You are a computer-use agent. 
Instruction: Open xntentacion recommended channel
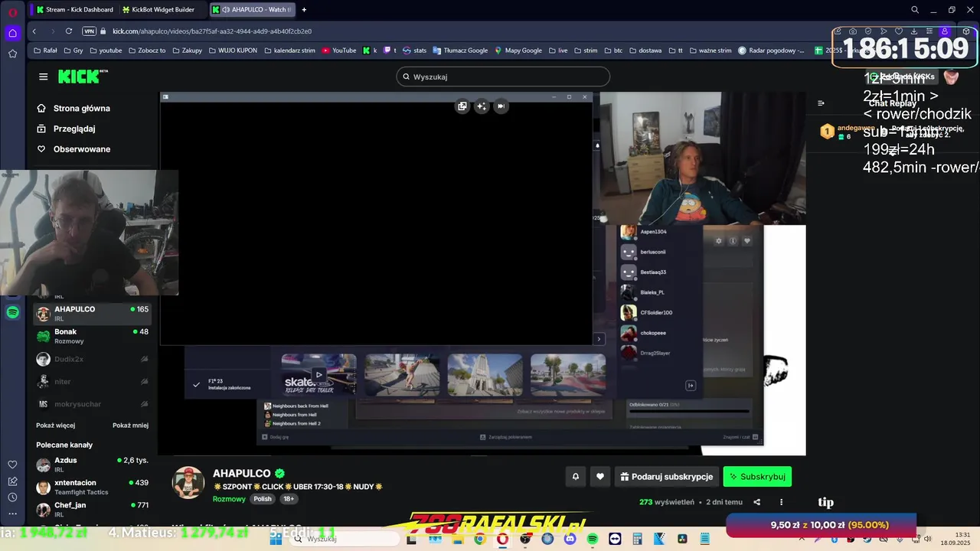(92, 487)
